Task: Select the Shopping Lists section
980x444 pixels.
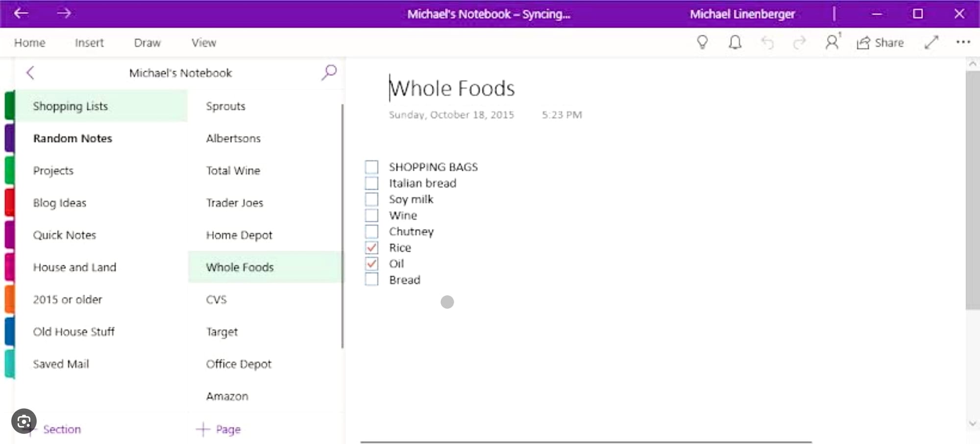Action: pyautogui.click(x=101, y=106)
